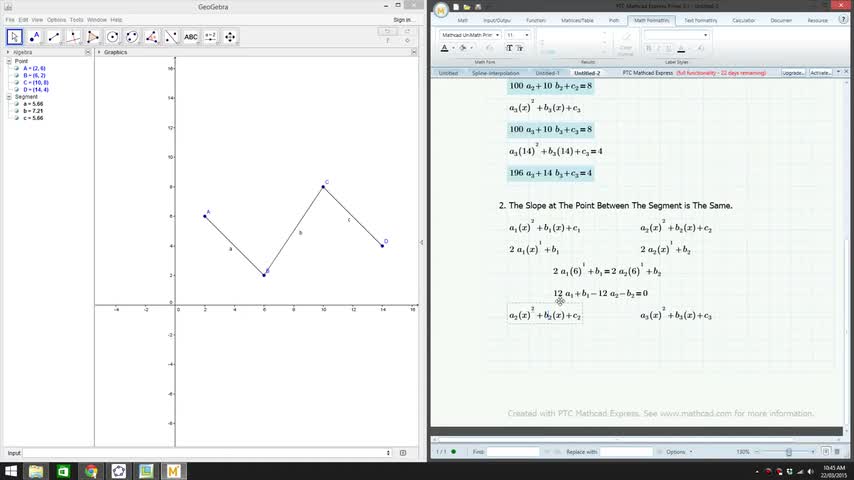Open the worksheet tab list dropdown arrow

coord(838,72)
